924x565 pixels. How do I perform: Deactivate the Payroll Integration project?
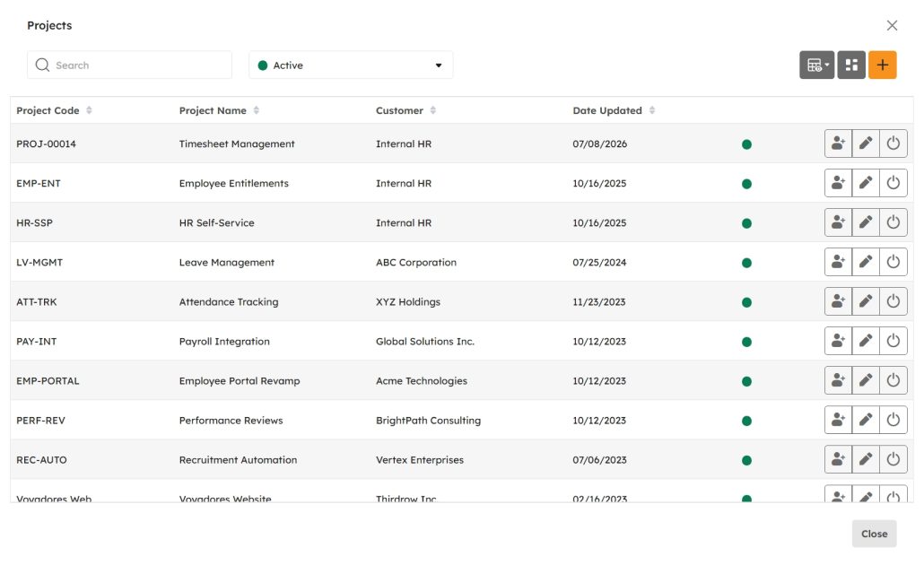pos(893,341)
